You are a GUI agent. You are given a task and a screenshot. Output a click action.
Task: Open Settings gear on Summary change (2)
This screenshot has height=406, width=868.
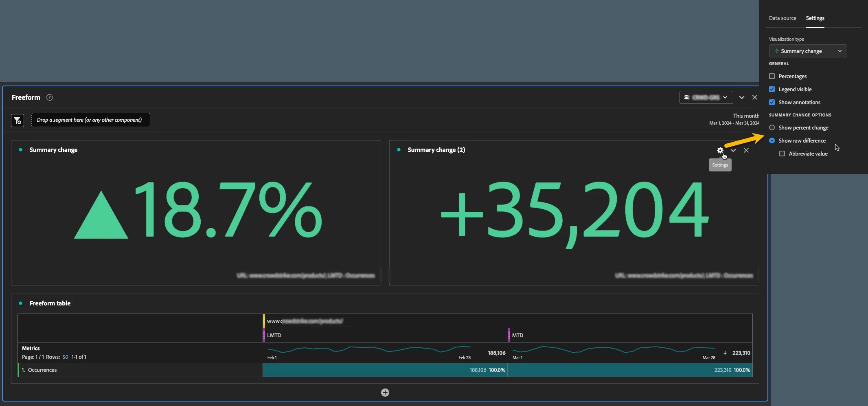pyautogui.click(x=720, y=150)
